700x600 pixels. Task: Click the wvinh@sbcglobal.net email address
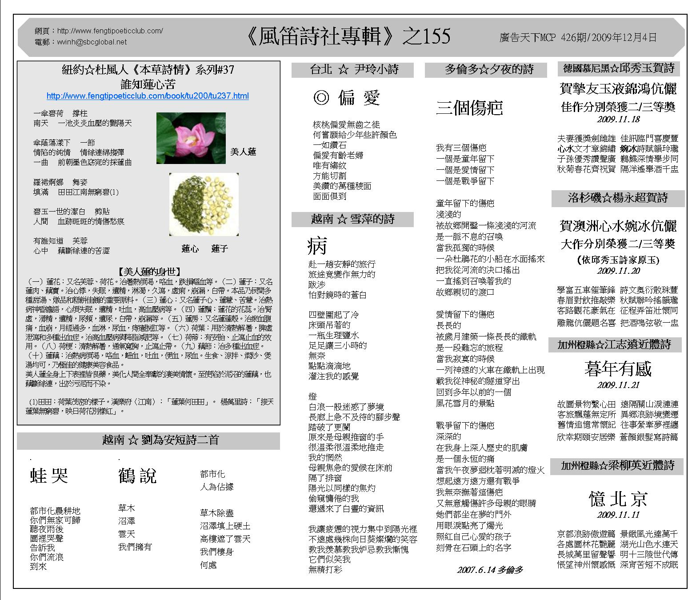tap(92, 42)
